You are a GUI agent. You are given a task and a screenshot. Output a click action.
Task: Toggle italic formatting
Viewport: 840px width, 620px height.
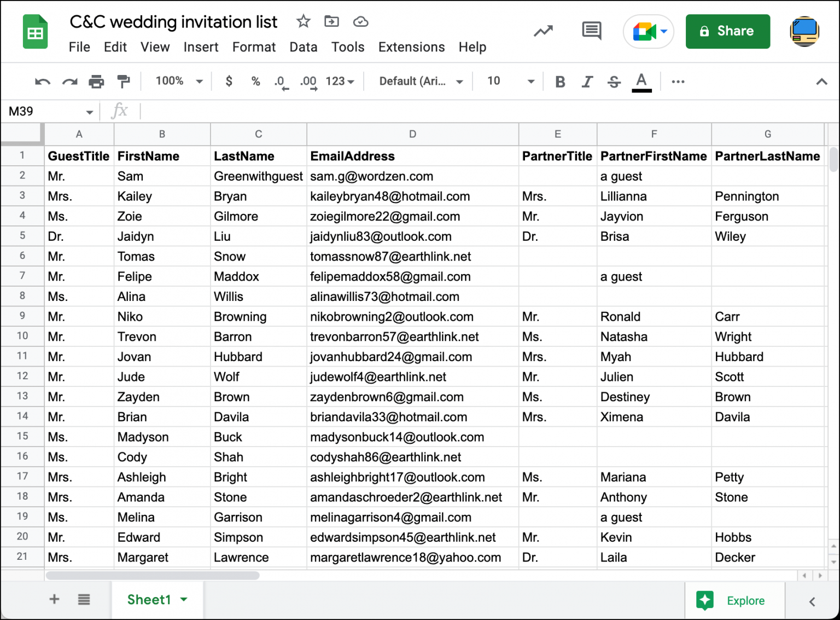587,81
